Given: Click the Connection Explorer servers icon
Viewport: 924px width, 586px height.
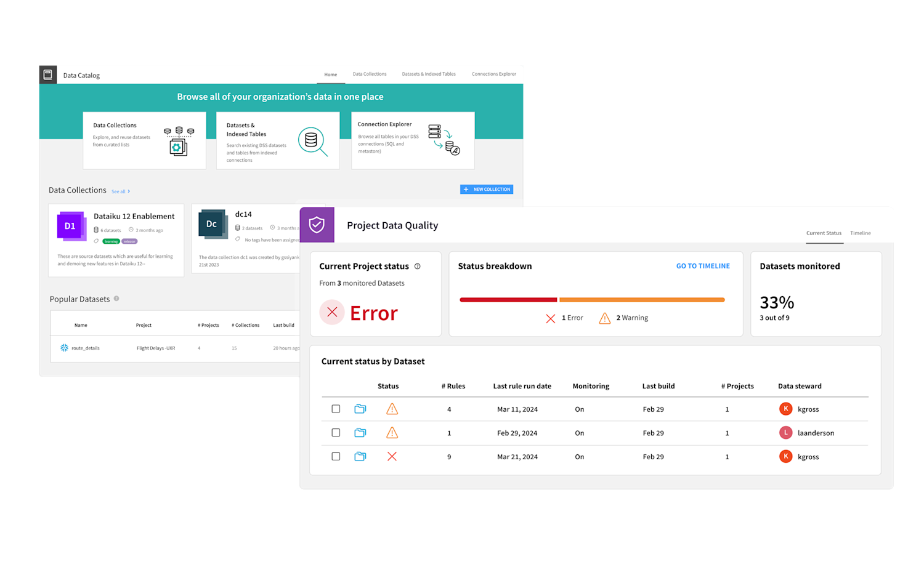Looking at the screenshot, I should pyautogui.click(x=444, y=140).
